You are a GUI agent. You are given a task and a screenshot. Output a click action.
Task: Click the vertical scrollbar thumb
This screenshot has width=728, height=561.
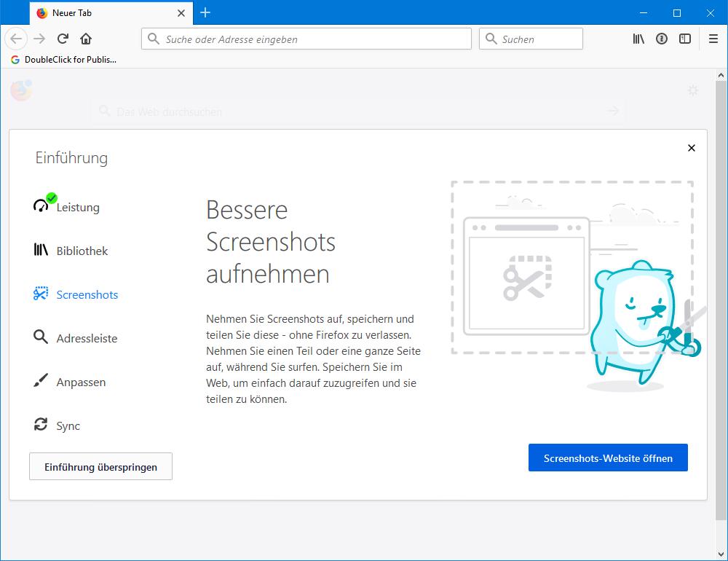(721, 300)
